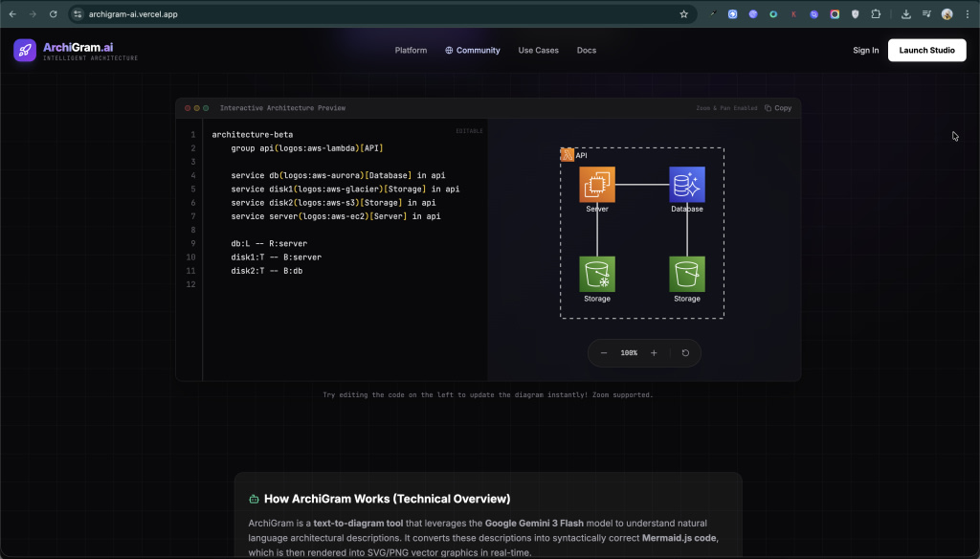Click the 'service server' EC2 code line
The height and width of the screenshot is (559, 980).
[336, 216]
